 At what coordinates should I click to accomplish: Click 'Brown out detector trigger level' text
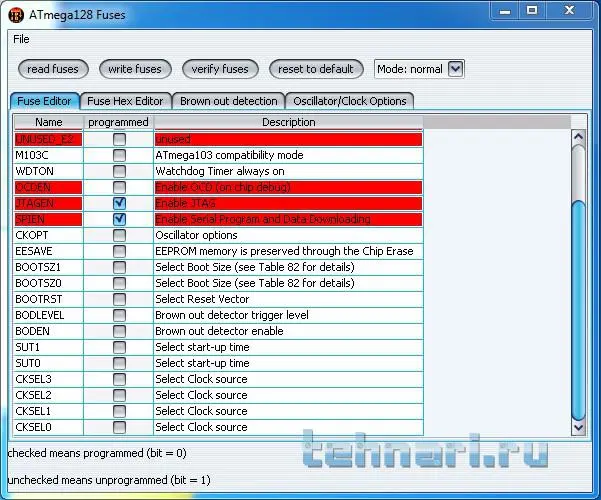pyautogui.click(x=232, y=315)
